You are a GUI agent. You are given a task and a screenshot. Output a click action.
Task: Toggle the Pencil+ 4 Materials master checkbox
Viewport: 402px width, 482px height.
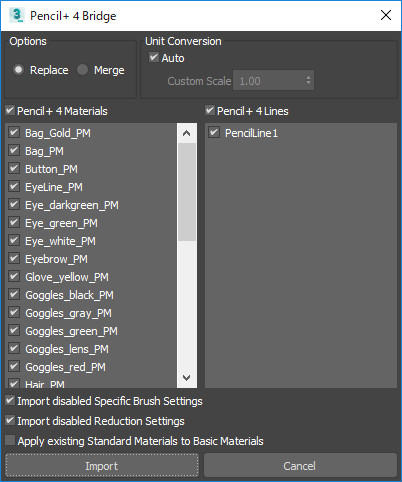(10, 110)
